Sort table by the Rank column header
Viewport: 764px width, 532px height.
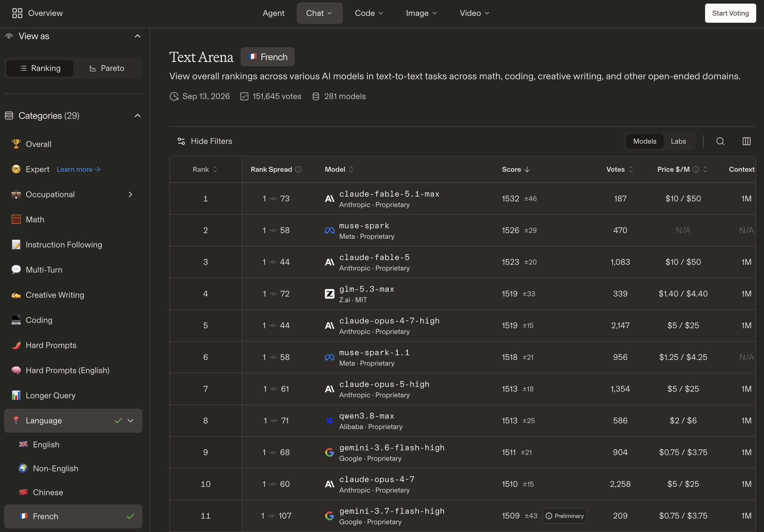205,169
